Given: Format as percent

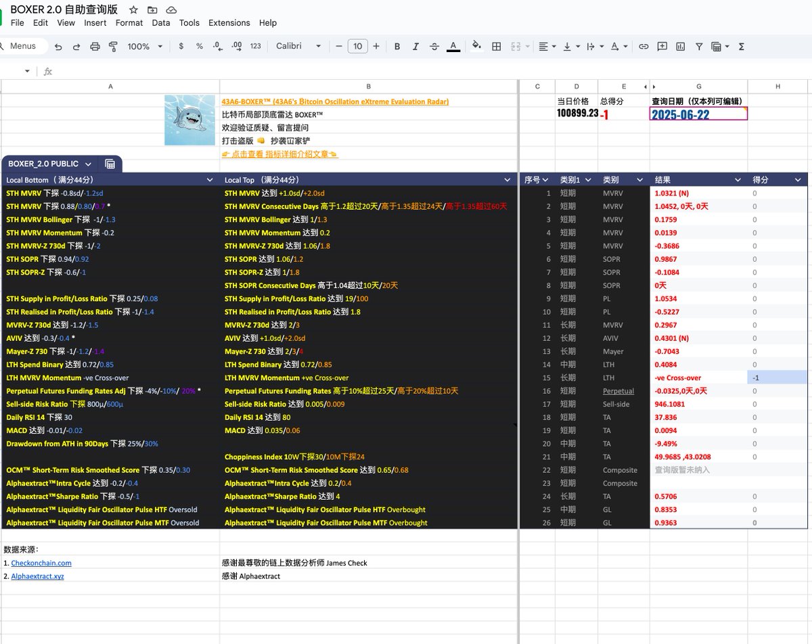Looking at the screenshot, I should coord(199,47).
